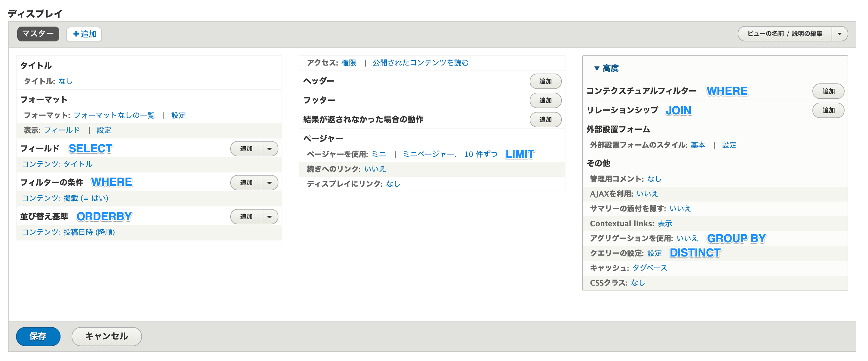Open 設定 link next to フォーマットなしの一覧
Image resolution: width=868 pixels, height=361 pixels.
tap(178, 115)
